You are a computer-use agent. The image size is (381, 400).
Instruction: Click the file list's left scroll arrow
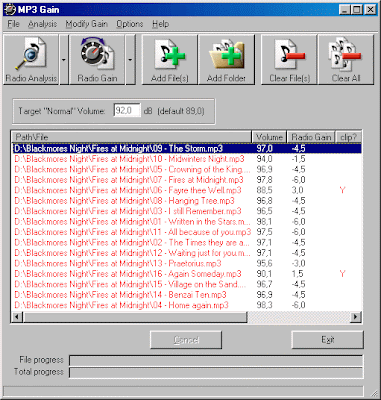point(17,317)
